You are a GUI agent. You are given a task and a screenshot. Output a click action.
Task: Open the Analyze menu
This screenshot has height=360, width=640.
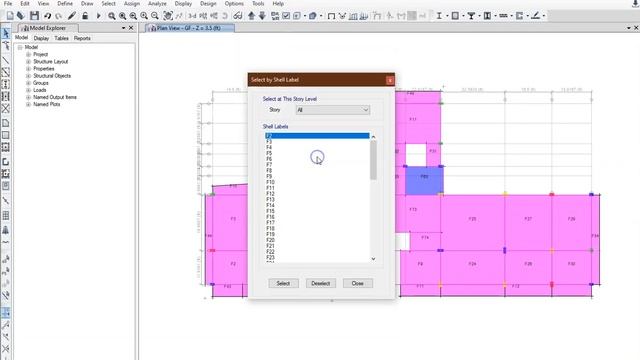pos(157,4)
